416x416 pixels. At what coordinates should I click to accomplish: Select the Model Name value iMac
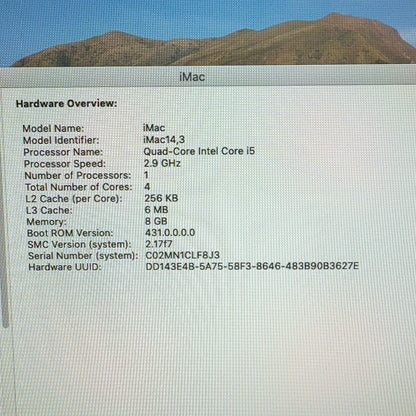[154, 128]
